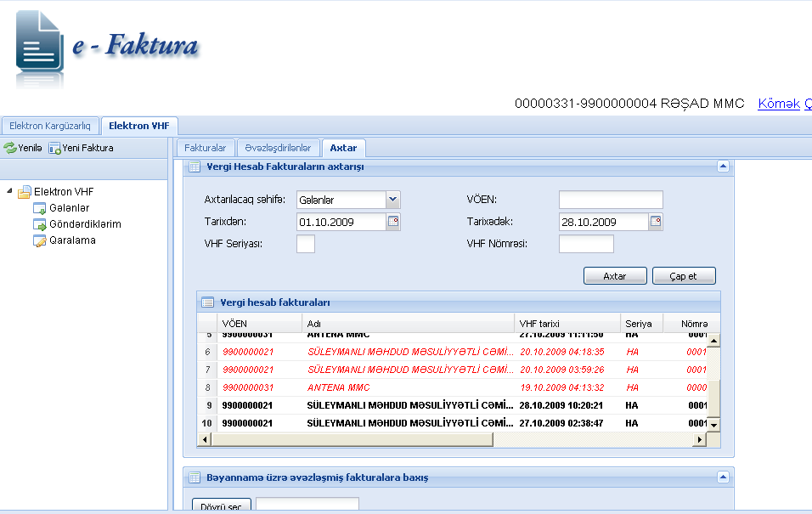Click the Vergi hesab fakturaları grid icon
The width and height of the screenshot is (812, 514).
[207, 302]
